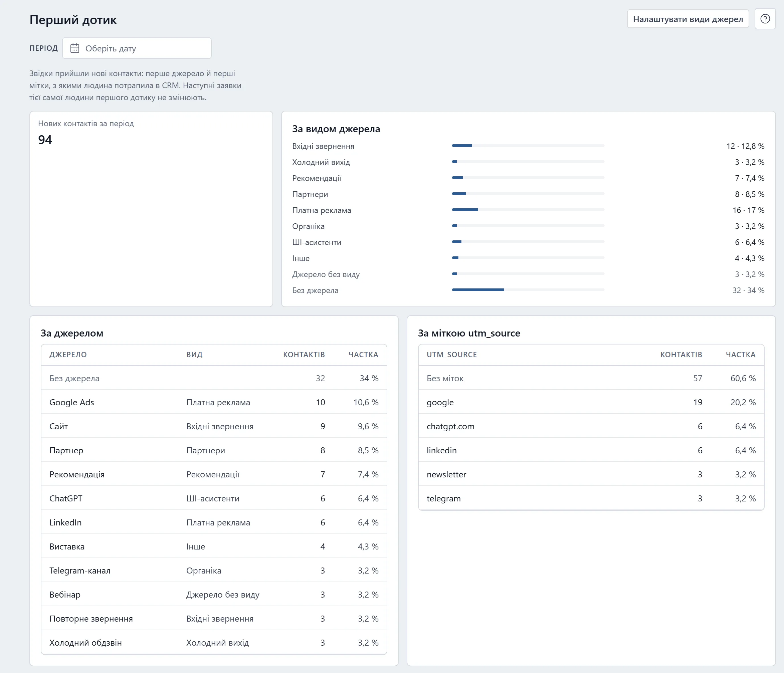This screenshot has width=784, height=673.
Task: Click the LinkedIn source row
Action: coord(214,522)
